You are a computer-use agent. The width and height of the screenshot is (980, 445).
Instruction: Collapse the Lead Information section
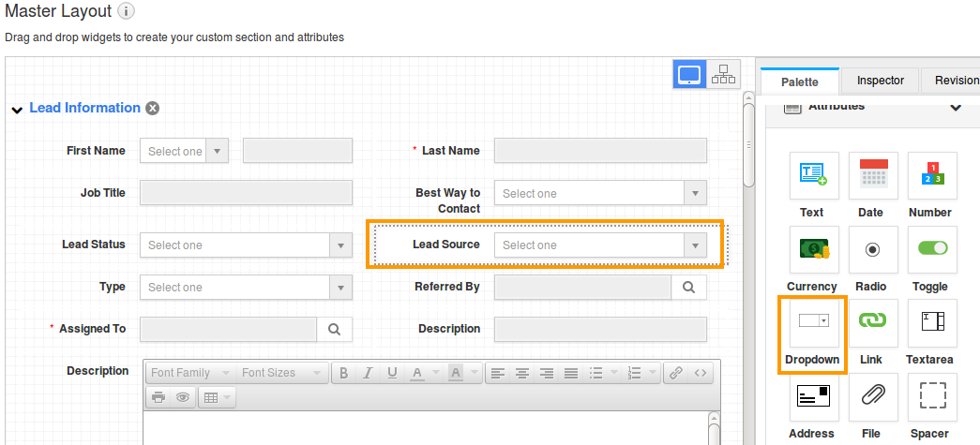pyautogui.click(x=17, y=110)
